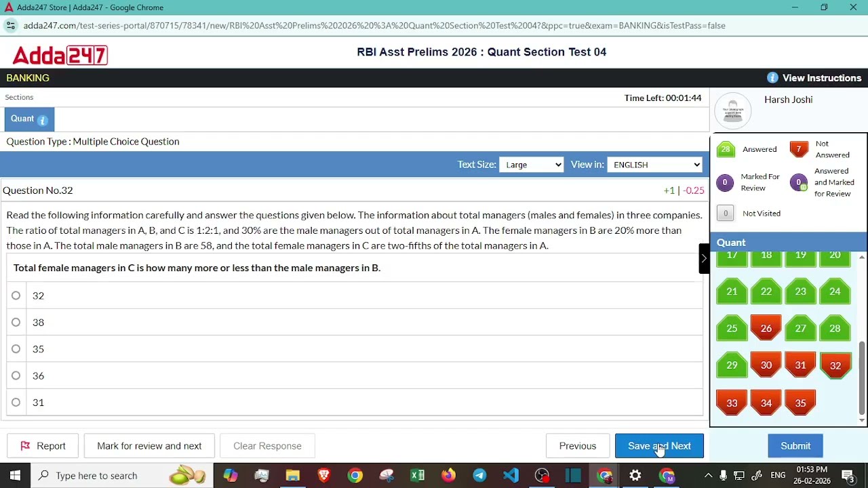Open Telegram from the taskbar
Viewport: 868px width, 488px height.
tap(479, 476)
